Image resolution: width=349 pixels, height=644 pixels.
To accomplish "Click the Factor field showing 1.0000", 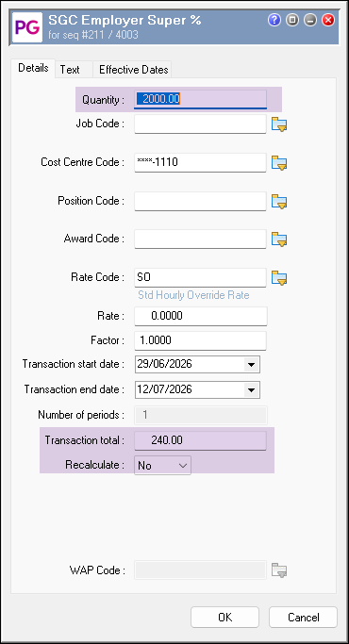I will (x=200, y=340).
